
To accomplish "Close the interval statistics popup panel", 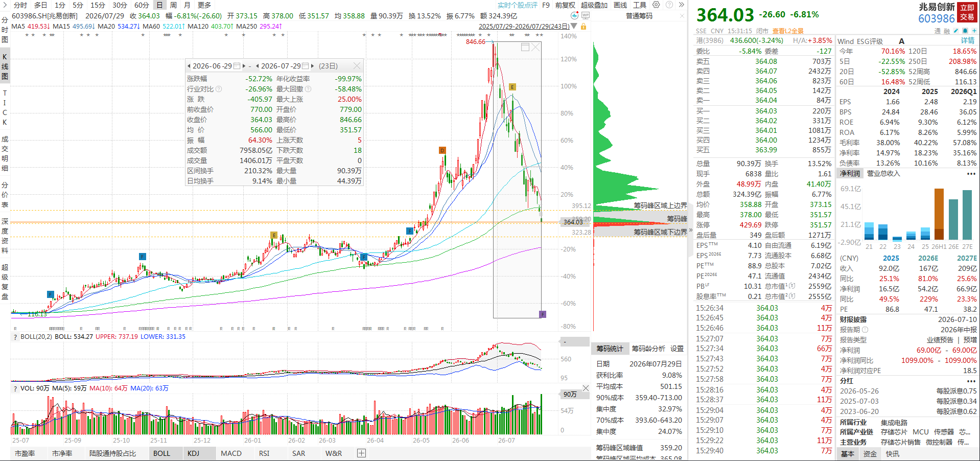I will tap(357, 66).
